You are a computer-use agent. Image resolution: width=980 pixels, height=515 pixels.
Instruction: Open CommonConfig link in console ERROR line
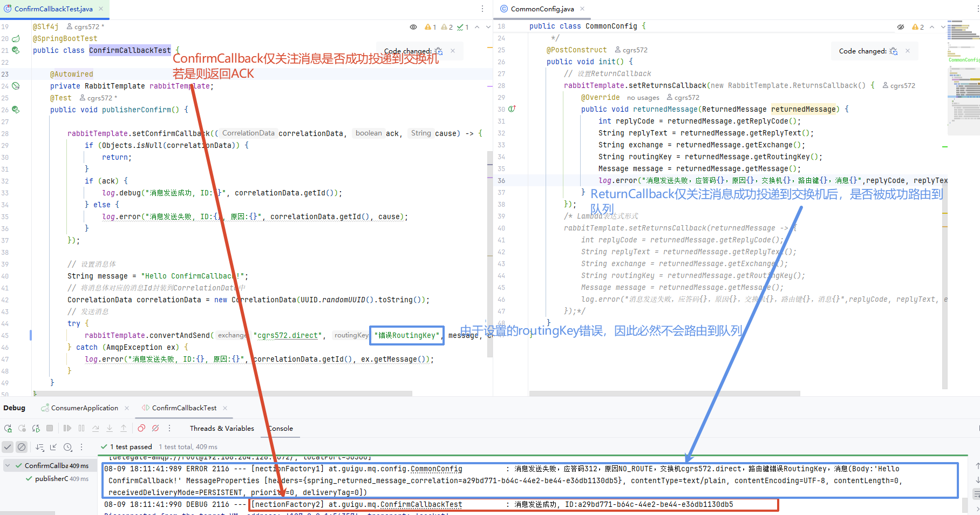click(437, 469)
